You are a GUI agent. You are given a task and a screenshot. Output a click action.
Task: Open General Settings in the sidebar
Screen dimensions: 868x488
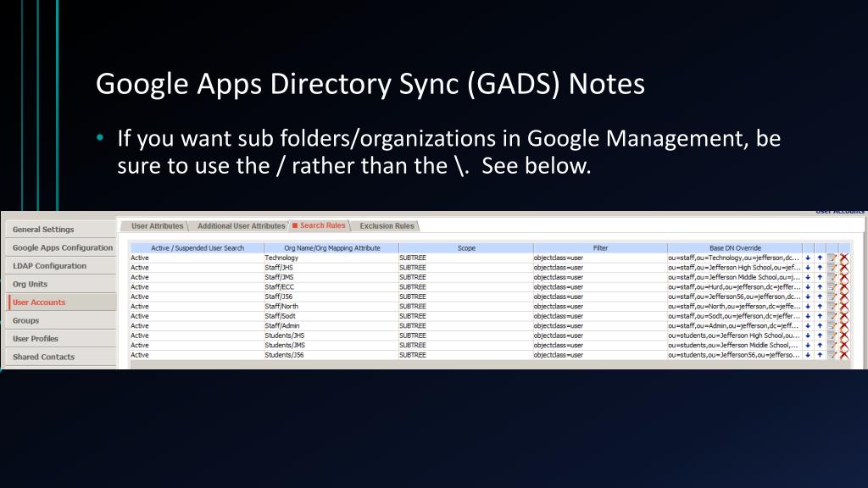pyautogui.click(x=61, y=229)
